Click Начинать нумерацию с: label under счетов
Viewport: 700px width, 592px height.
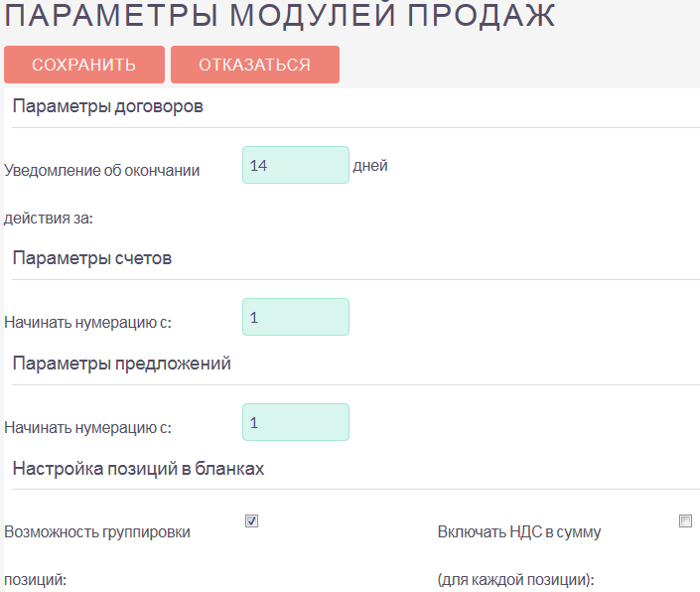tap(87, 323)
